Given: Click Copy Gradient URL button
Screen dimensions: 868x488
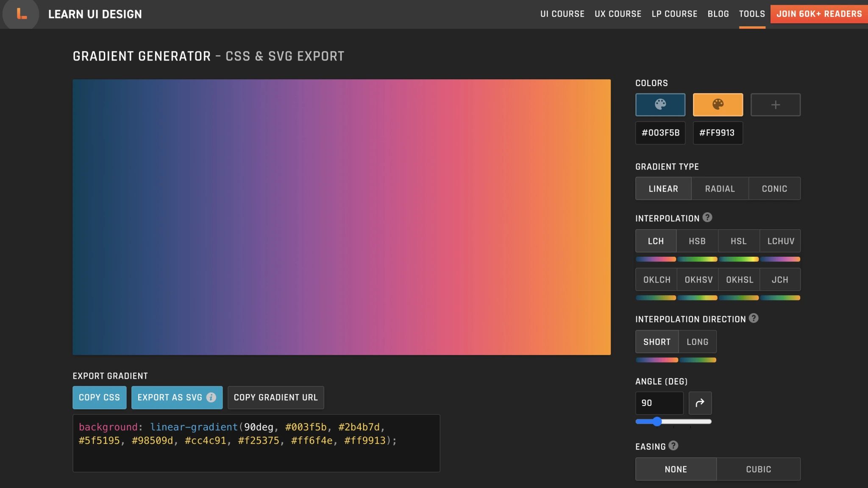Looking at the screenshot, I should coord(276,397).
